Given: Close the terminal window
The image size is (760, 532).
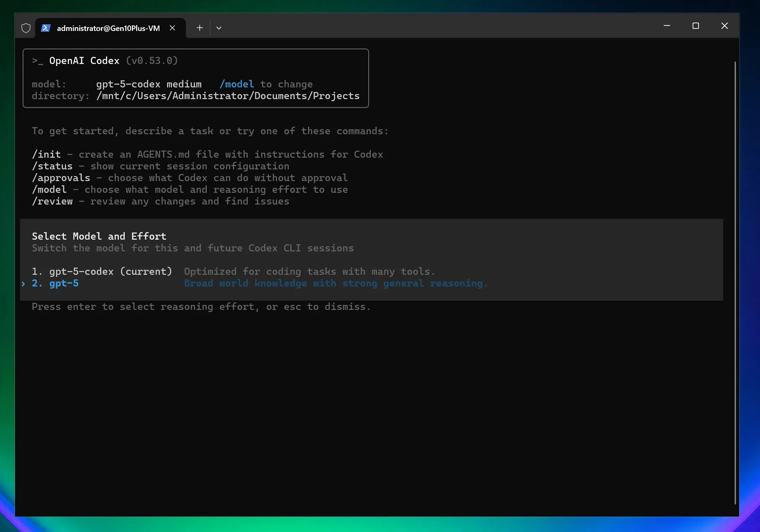Looking at the screenshot, I should coord(724,26).
